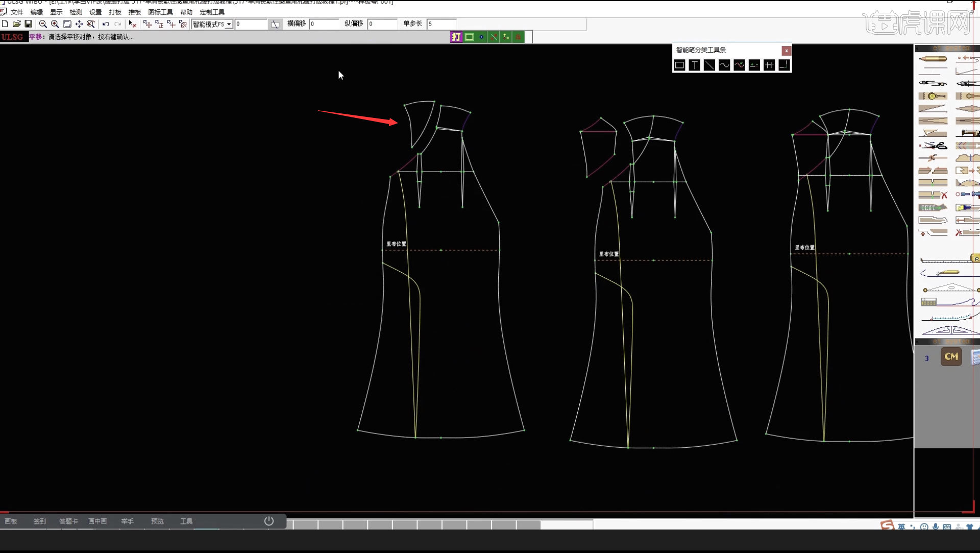Toggle the purple 打 mode button

456,37
